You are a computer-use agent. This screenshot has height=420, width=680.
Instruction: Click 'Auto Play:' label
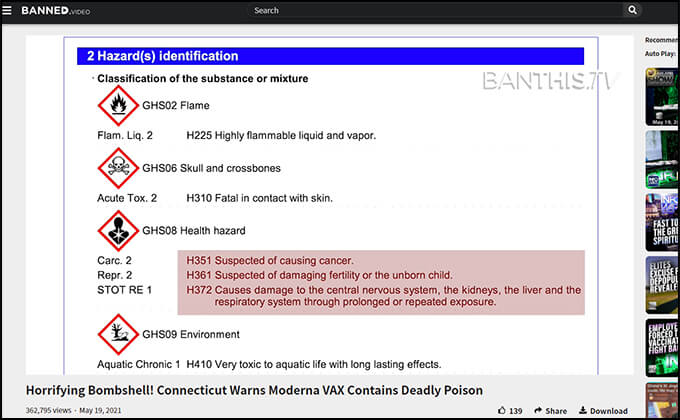(x=660, y=54)
